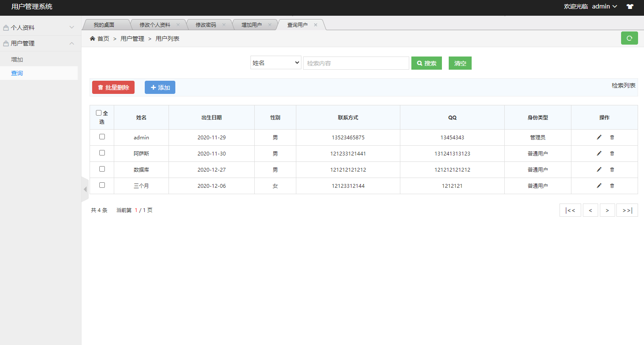Toggle the 全选 select-all checkbox
The width and height of the screenshot is (644, 345).
coord(98,113)
